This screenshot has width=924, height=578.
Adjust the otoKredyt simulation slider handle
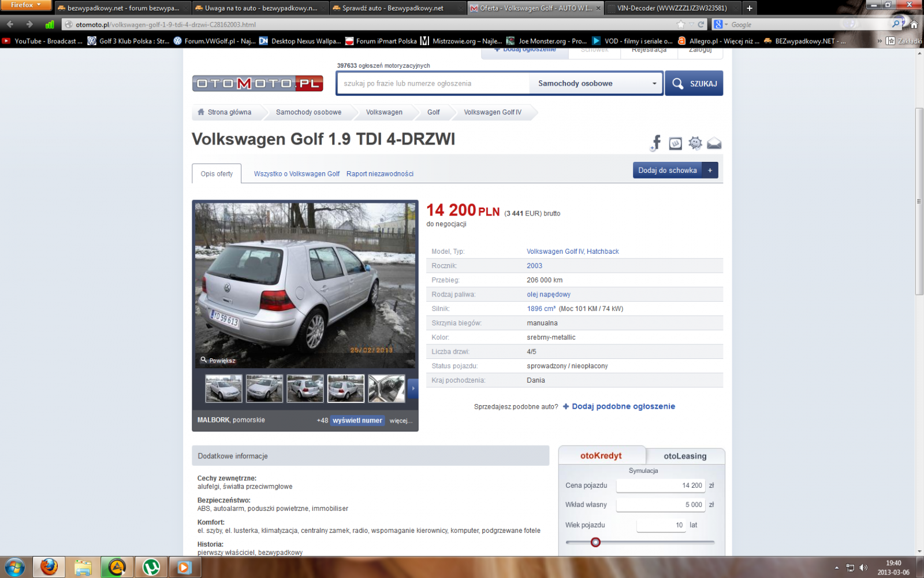pos(595,542)
